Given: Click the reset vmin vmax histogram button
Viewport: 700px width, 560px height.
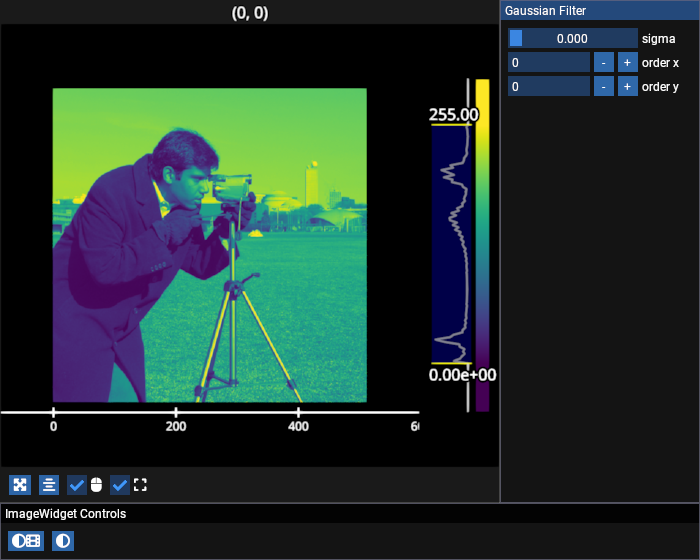Looking at the screenshot, I should [x=26, y=541].
